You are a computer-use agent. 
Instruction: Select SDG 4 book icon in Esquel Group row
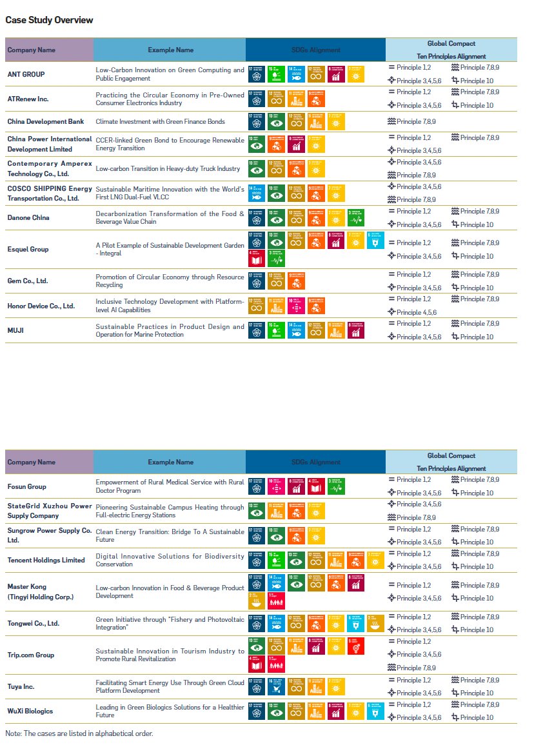point(257,258)
